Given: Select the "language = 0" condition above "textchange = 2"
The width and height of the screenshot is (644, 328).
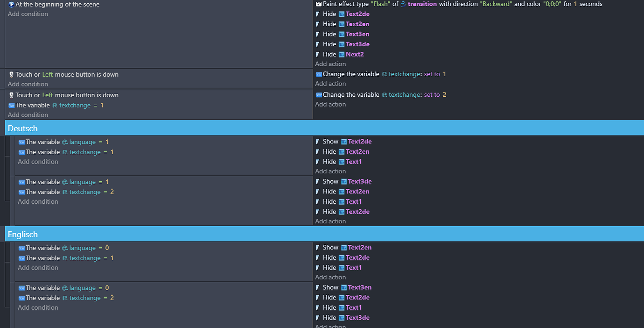Looking at the screenshot, I should pyautogui.click(x=63, y=288).
